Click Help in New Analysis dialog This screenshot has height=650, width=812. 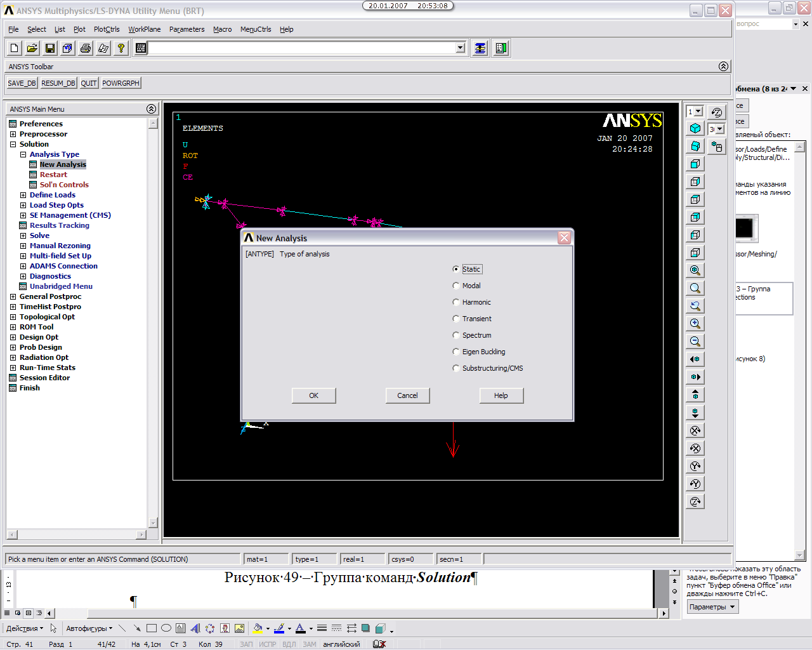click(501, 395)
